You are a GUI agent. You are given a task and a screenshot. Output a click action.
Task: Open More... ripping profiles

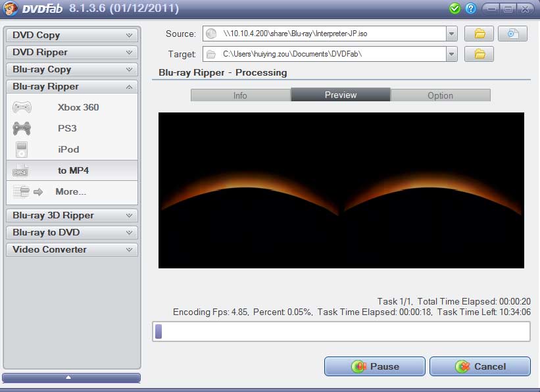[72, 191]
